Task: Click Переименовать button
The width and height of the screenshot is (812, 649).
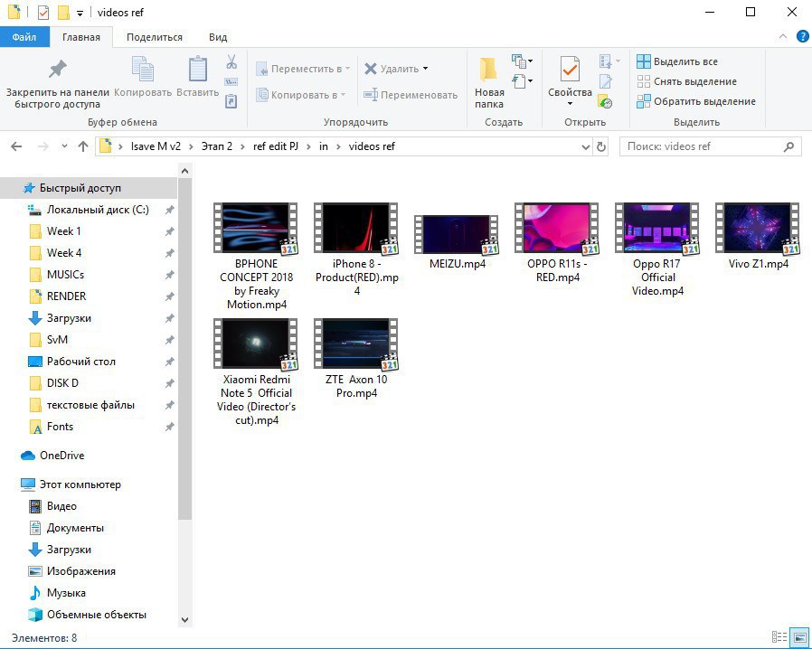Action: coord(411,95)
